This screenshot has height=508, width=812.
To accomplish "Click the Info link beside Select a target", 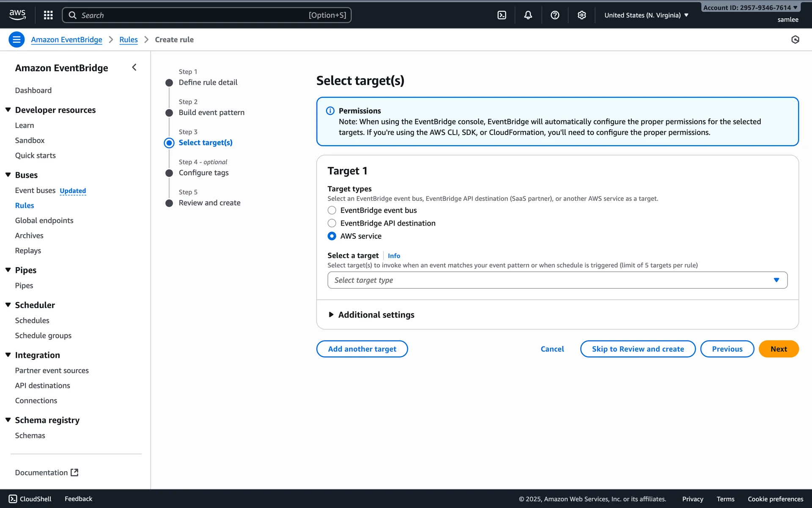I will click(394, 256).
